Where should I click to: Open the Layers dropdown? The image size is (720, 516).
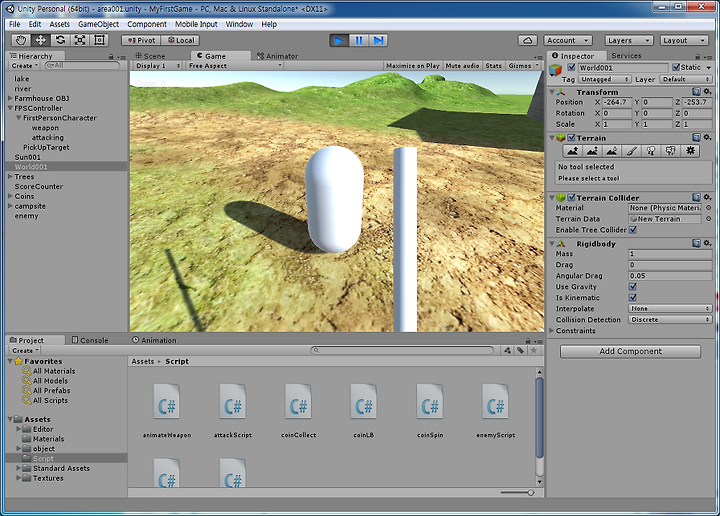point(629,40)
